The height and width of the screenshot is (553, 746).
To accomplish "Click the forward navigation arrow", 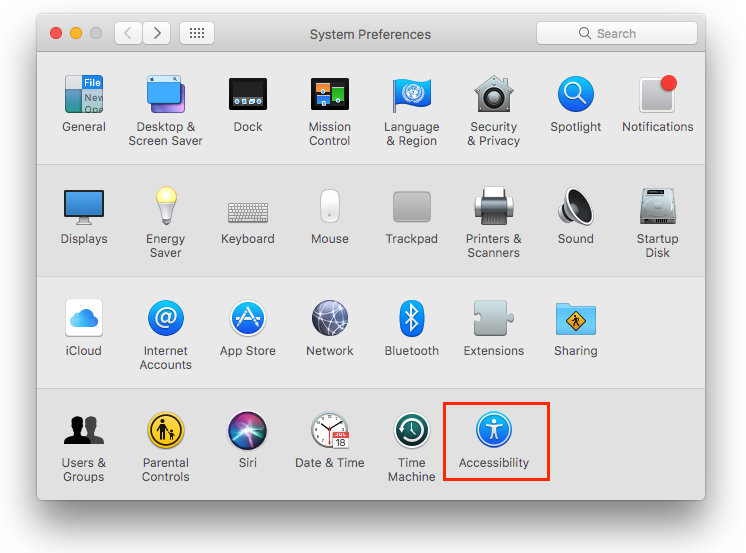I will pyautogui.click(x=157, y=33).
